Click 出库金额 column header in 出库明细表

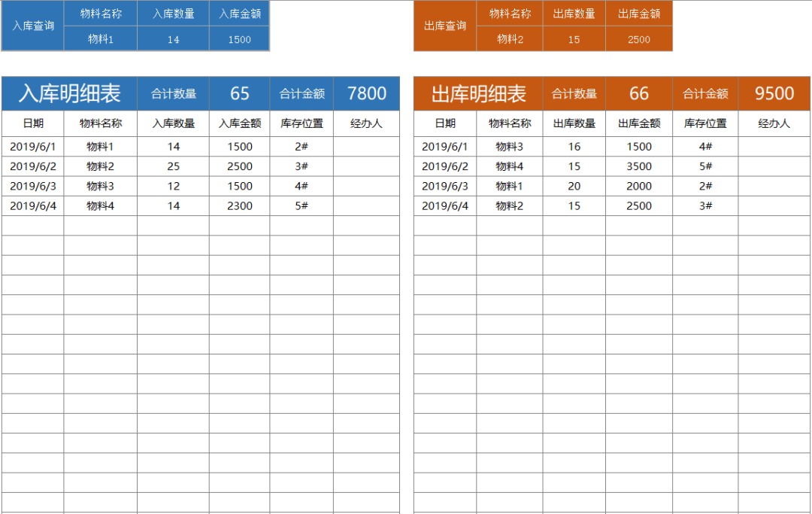click(638, 123)
